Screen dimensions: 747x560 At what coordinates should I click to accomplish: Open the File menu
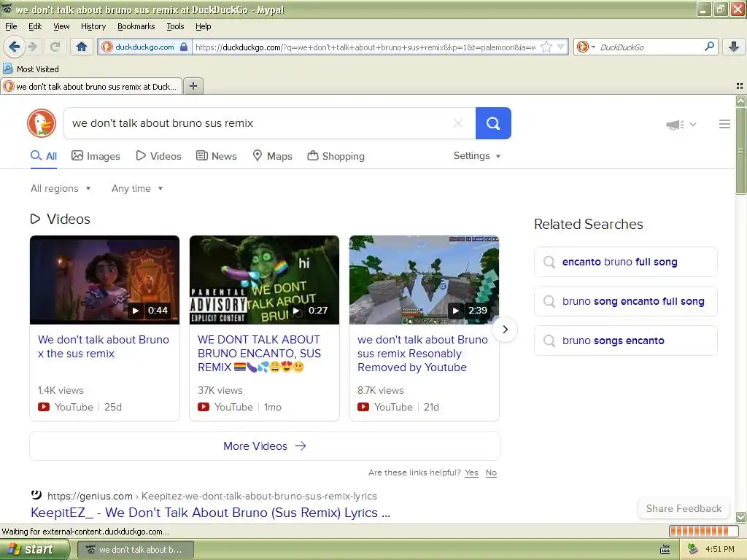(x=11, y=26)
